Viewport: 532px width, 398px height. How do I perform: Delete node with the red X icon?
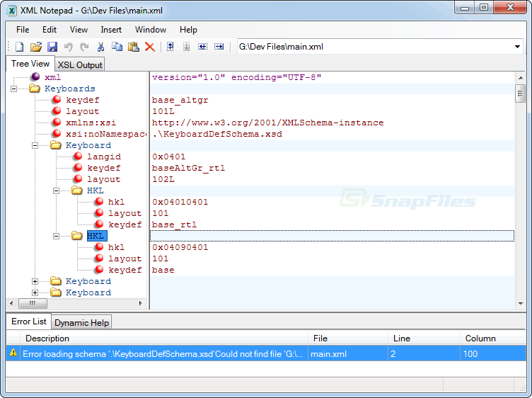(x=150, y=47)
